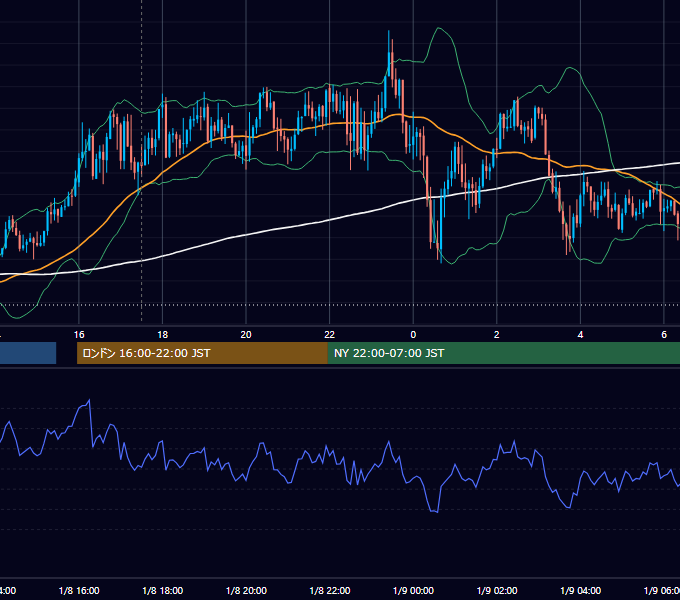
Task: Click the 6 hour label on price chart axis
Action: pyautogui.click(x=664, y=335)
